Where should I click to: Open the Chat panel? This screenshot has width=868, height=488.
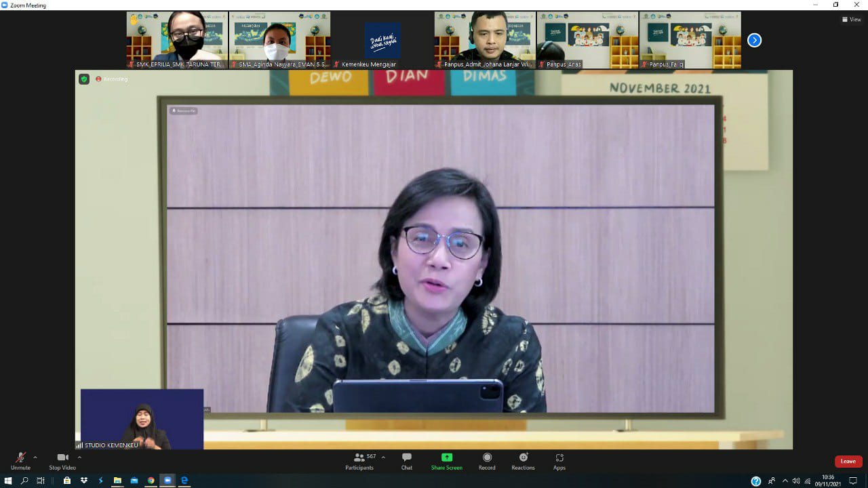406,461
